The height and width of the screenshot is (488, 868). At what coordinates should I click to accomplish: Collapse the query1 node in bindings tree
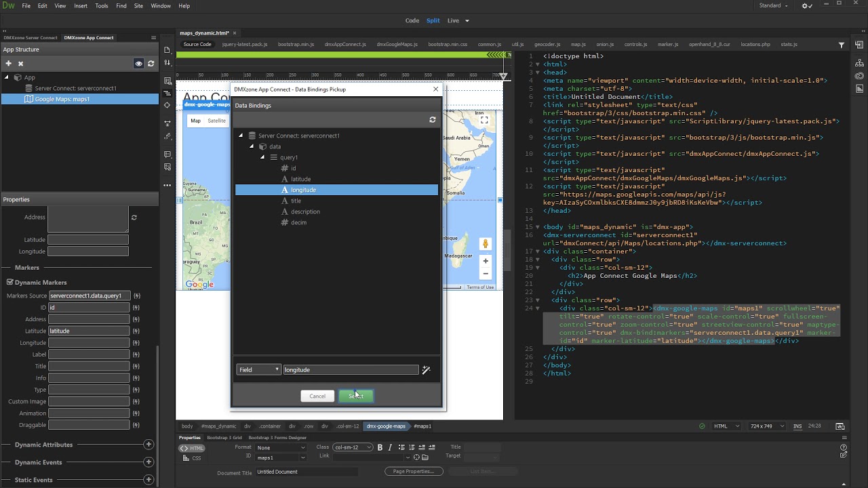pyautogui.click(x=262, y=157)
